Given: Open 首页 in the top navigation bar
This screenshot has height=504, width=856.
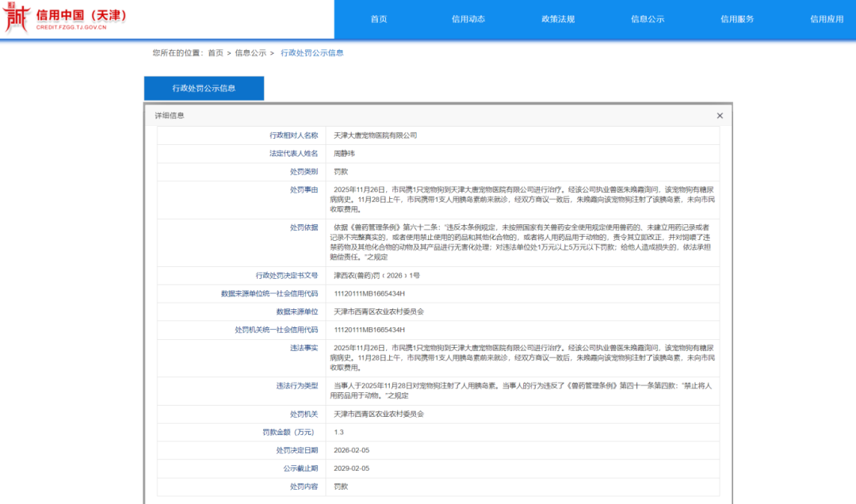Looking at the screenshot, I should (x=379, y=19).
